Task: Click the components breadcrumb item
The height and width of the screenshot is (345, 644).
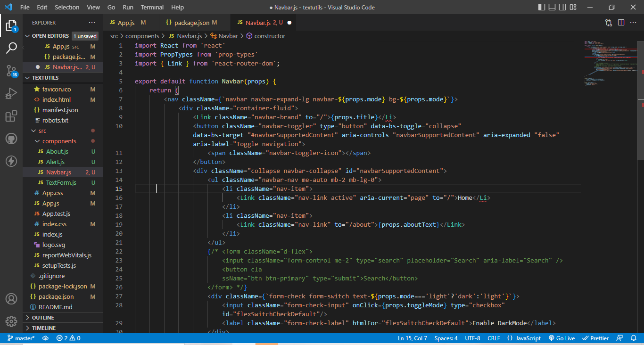Action: [142, 36]
